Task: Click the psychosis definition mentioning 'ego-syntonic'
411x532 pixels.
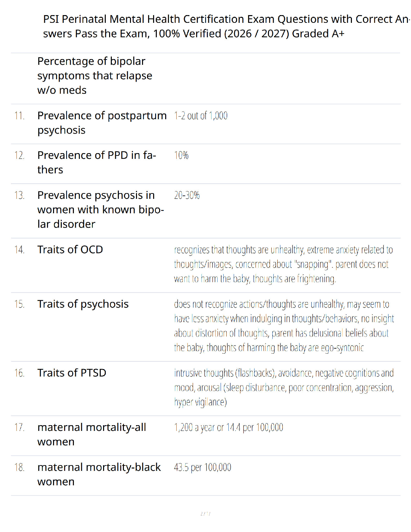Action: click(x=284, y=326)
